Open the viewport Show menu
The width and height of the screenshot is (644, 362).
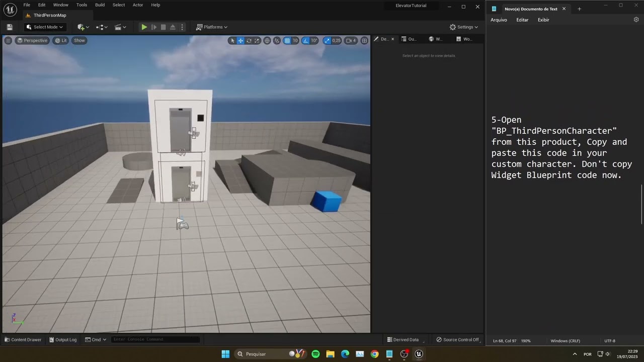tap(79, 40)
